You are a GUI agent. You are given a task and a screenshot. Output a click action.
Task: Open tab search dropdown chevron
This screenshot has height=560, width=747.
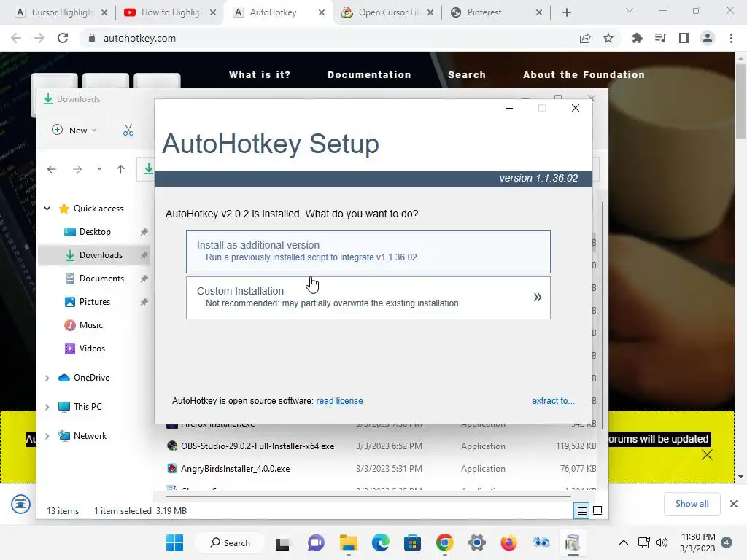[630, 10]
